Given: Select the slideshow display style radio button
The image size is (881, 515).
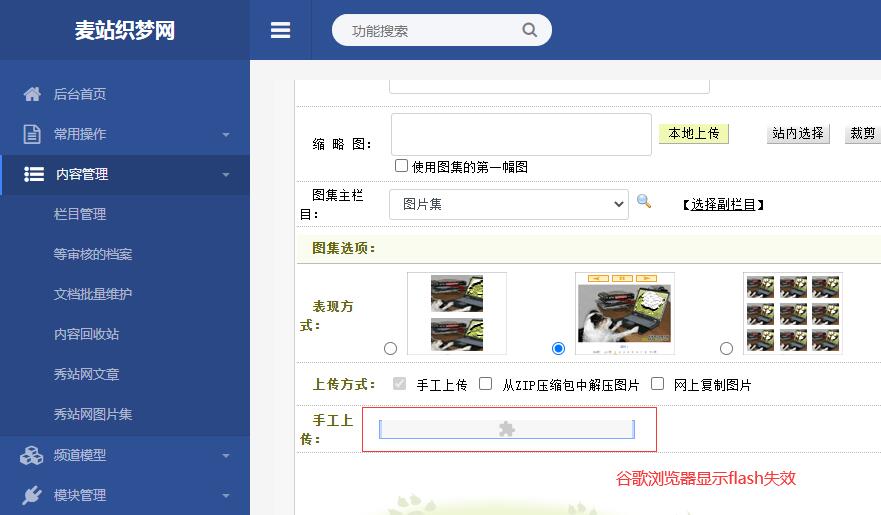Looking at the screenshot, I should (x=558, y=348).
